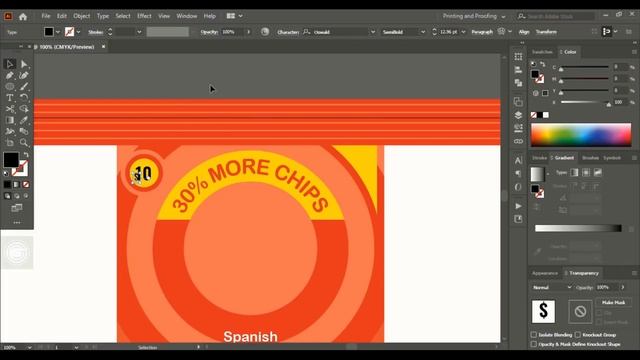The width and height of the screenshot is (640, 360).
Task: Select the Gradient tool in toolbar
Action: click(x=10, y=120)
